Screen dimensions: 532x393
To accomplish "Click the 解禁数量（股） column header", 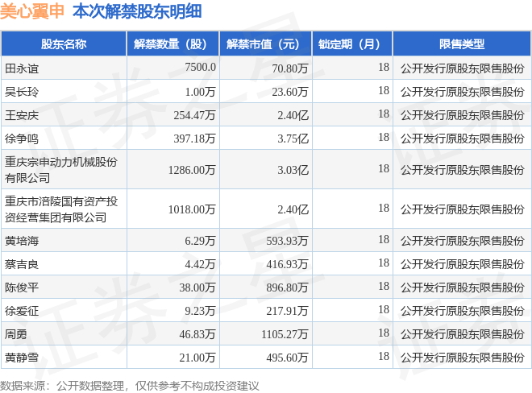I will 173,43.
